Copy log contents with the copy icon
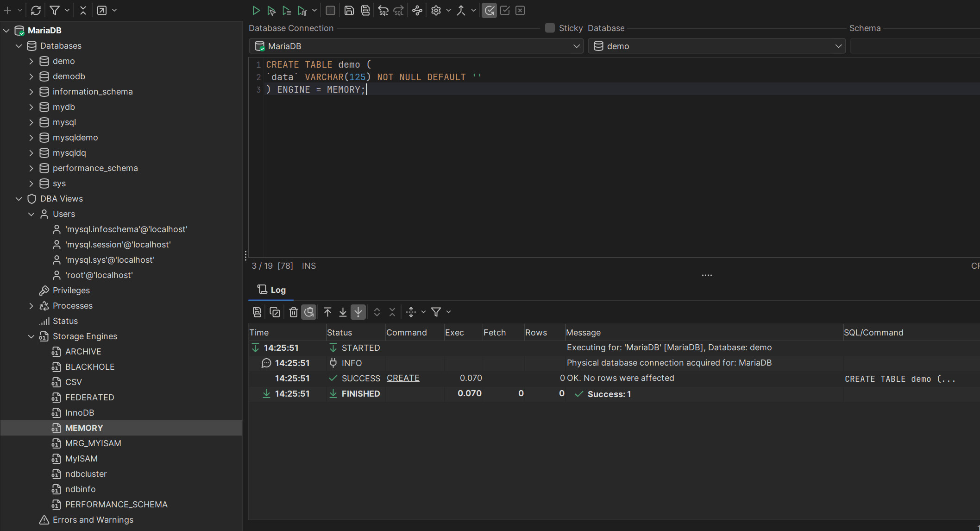Viewport: 980px width, 531px height. tap(275, 312)
